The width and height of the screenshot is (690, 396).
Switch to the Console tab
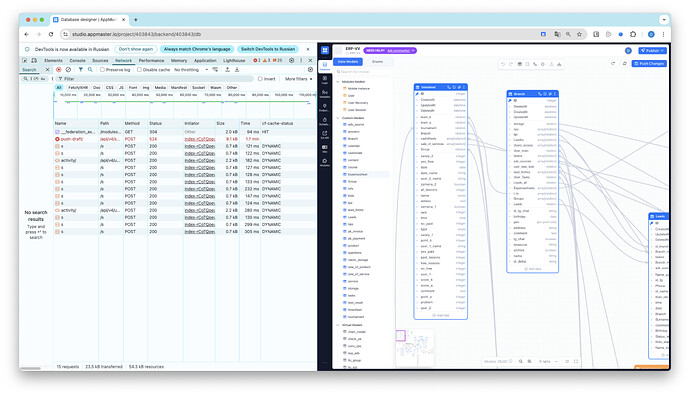pos(77,60)
